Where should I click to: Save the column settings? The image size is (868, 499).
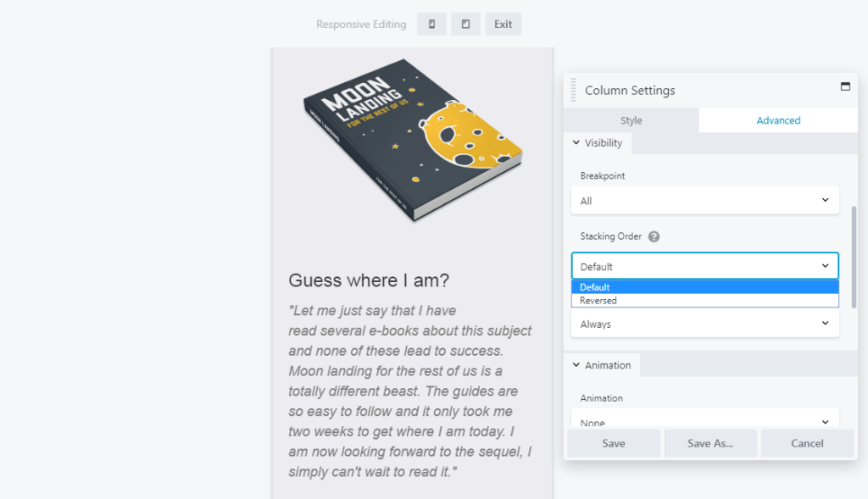613,443
